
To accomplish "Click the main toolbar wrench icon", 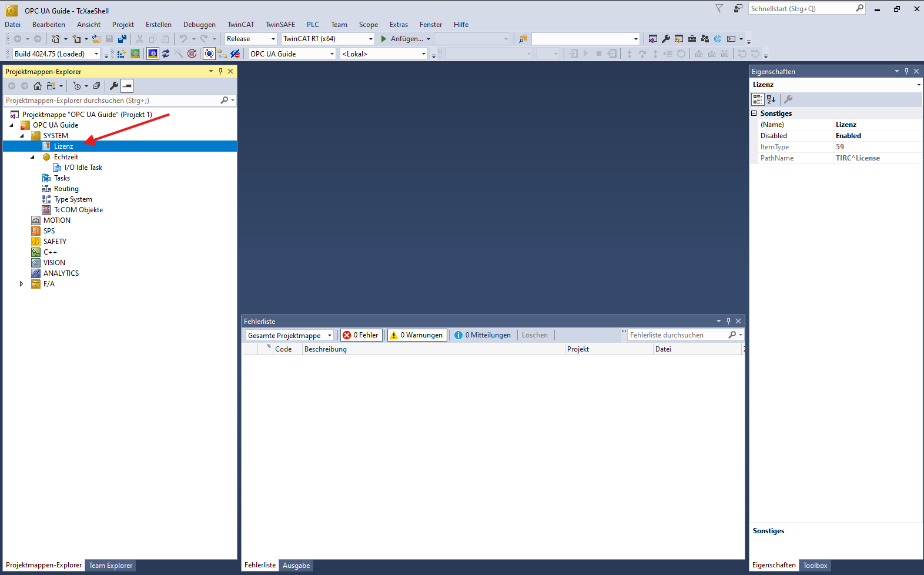I will point(666,39).
